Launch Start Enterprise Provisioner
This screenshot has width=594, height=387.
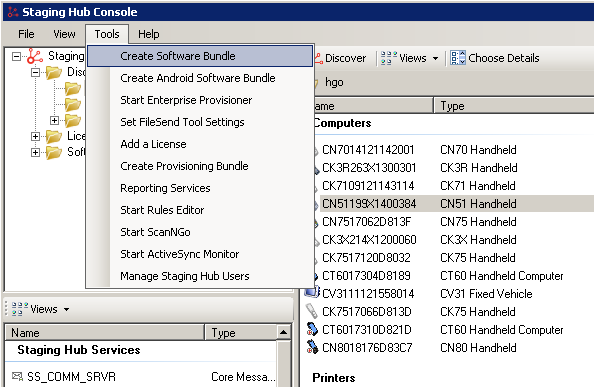(x=186, y=100)
